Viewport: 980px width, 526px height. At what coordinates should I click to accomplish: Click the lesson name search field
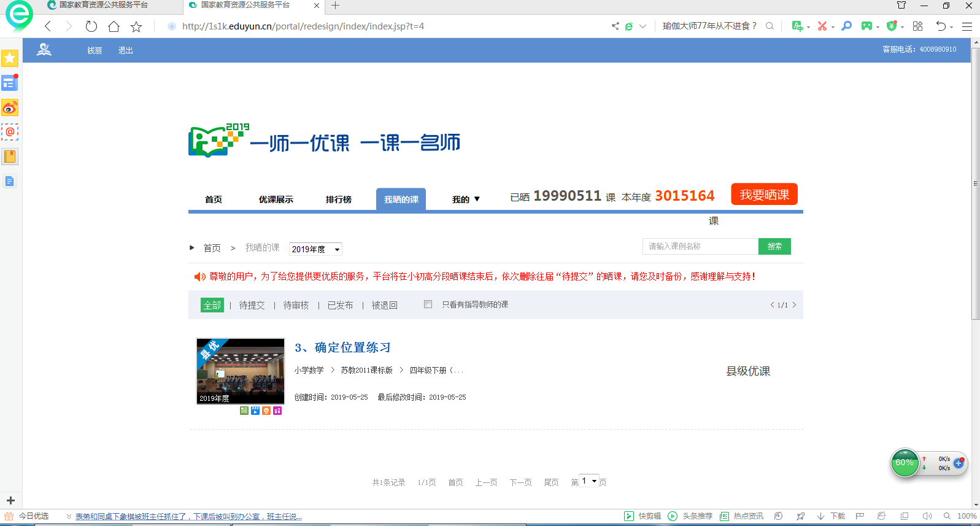(700, 246)
